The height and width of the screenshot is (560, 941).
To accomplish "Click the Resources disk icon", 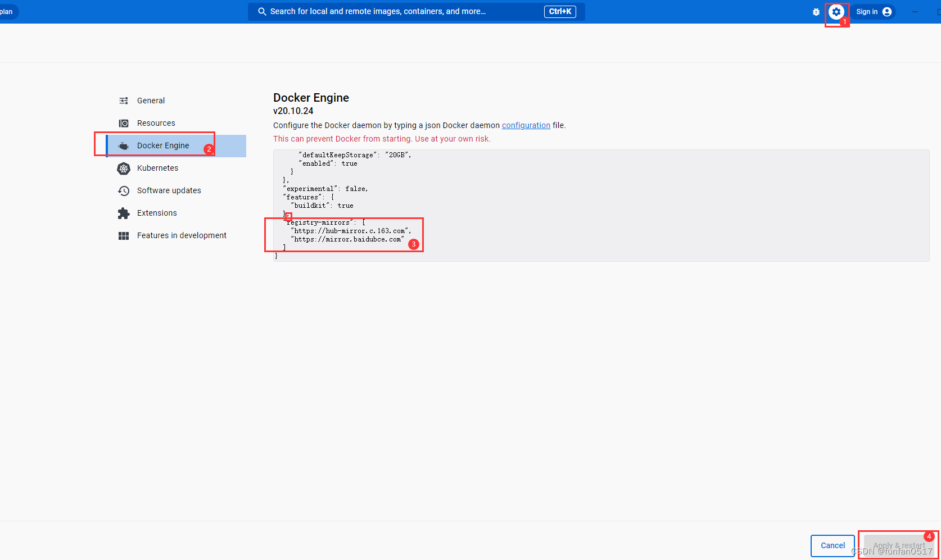I will [x=124, y=123].
